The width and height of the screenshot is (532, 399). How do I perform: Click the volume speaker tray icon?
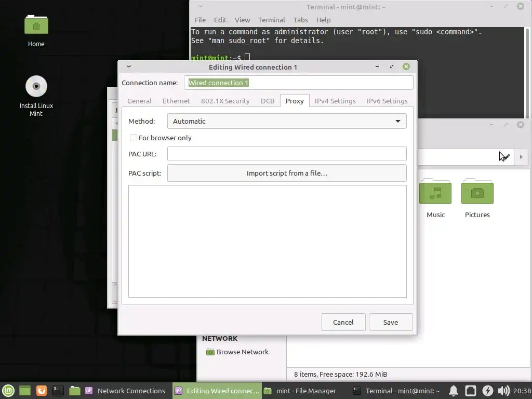coord(504,391)
